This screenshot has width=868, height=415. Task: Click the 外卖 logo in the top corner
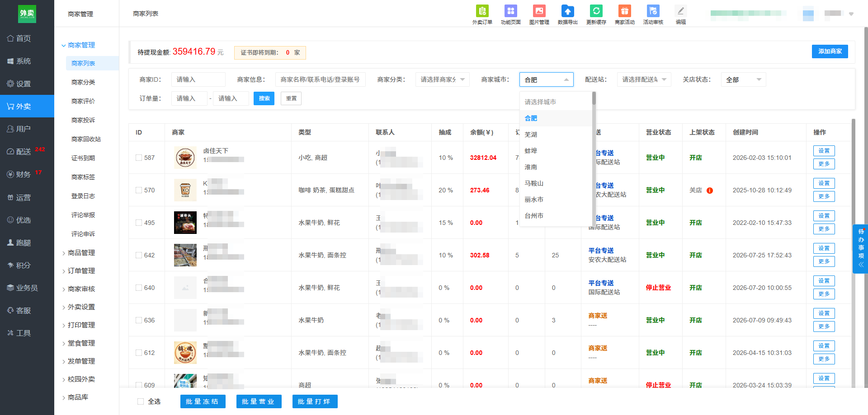[27, 14]
